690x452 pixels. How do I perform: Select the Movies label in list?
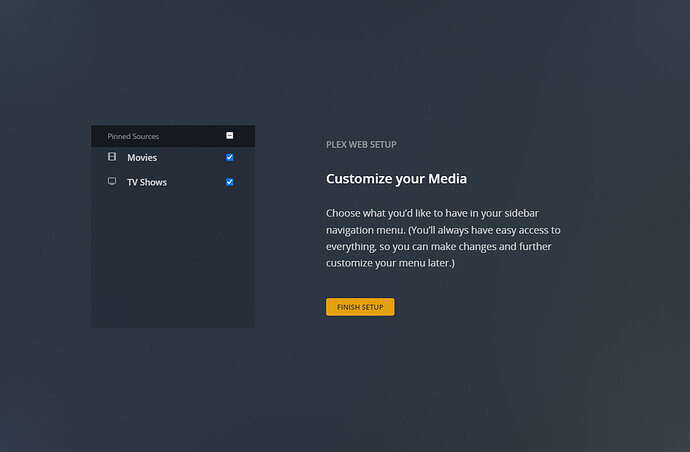point(142,158)
